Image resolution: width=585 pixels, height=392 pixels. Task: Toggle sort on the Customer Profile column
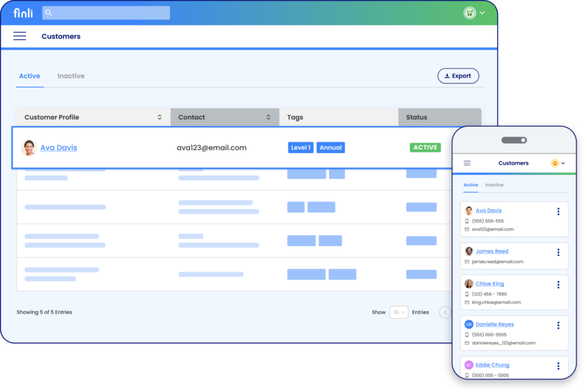coord(159,117)
